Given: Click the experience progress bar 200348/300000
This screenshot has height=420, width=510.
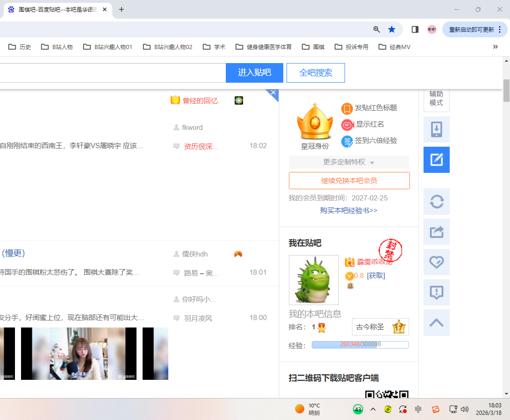Looking at the screenshot, I should point(360,345).
